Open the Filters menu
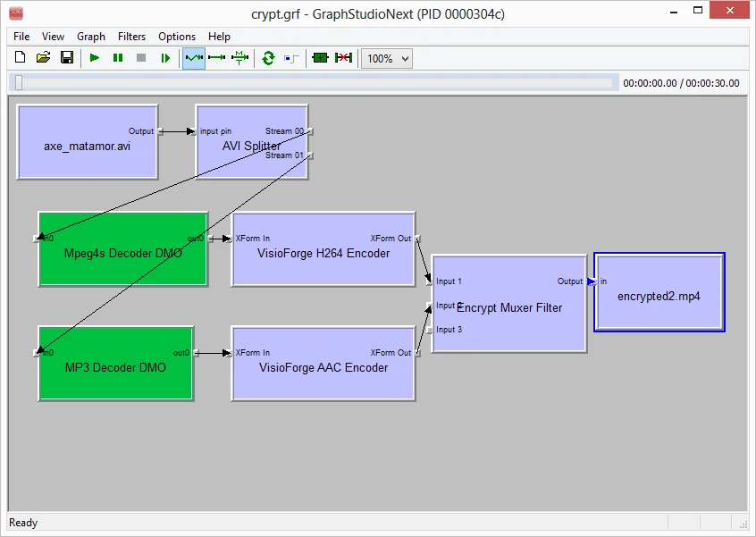This screenshot has width=756, height=537. pyautogui.click(x=131, y=37)
